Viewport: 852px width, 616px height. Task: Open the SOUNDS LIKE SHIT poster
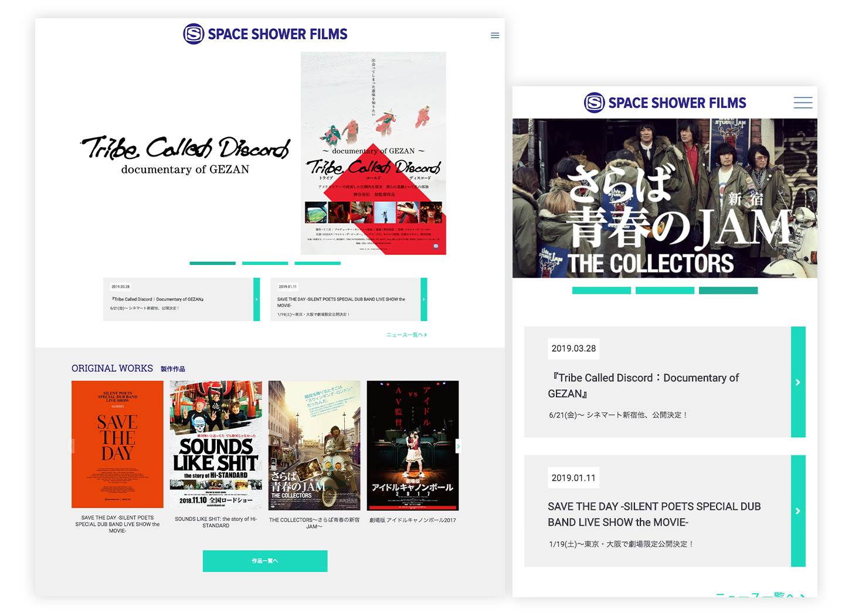(x=216, y=444)
